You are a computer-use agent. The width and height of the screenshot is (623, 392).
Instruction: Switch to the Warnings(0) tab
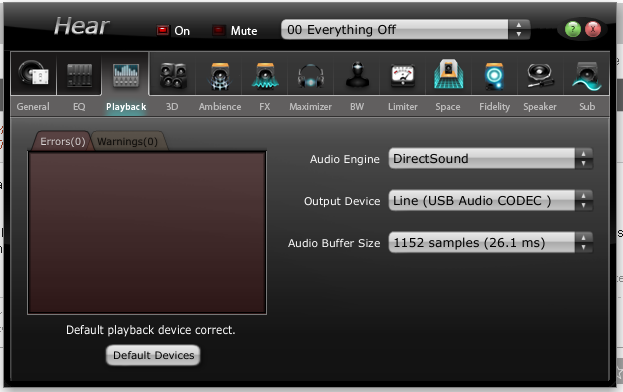coord(128,141)
